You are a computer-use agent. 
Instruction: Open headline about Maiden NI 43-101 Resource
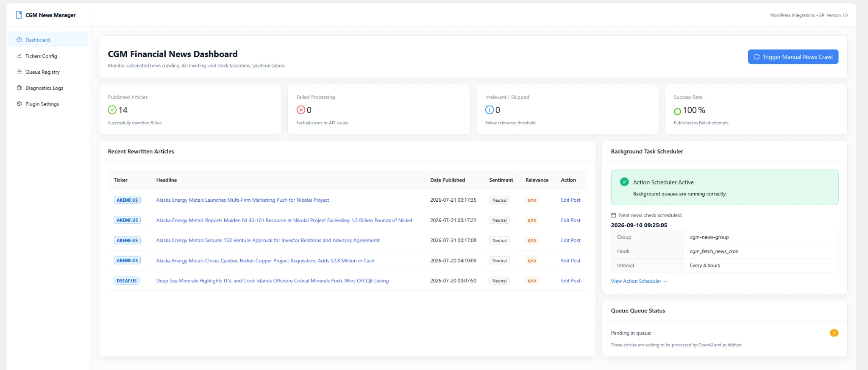(x=284, y=220)
